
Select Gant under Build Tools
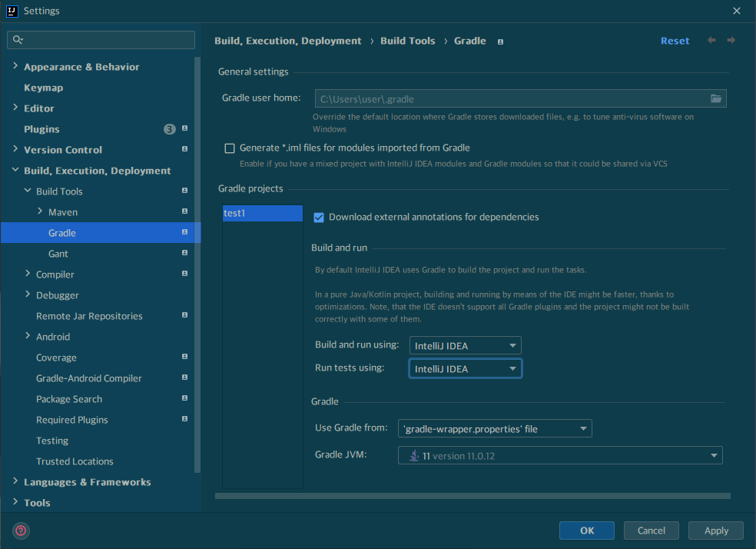58,253
